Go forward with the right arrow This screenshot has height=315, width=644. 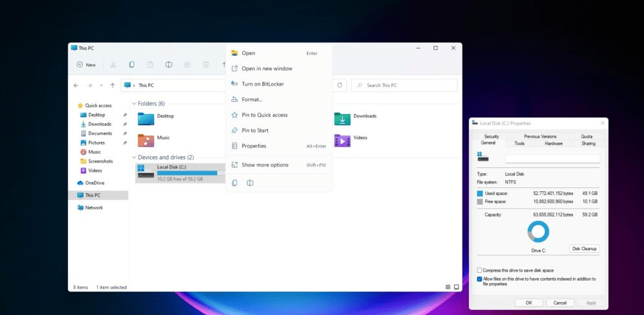tap(89, 86)
